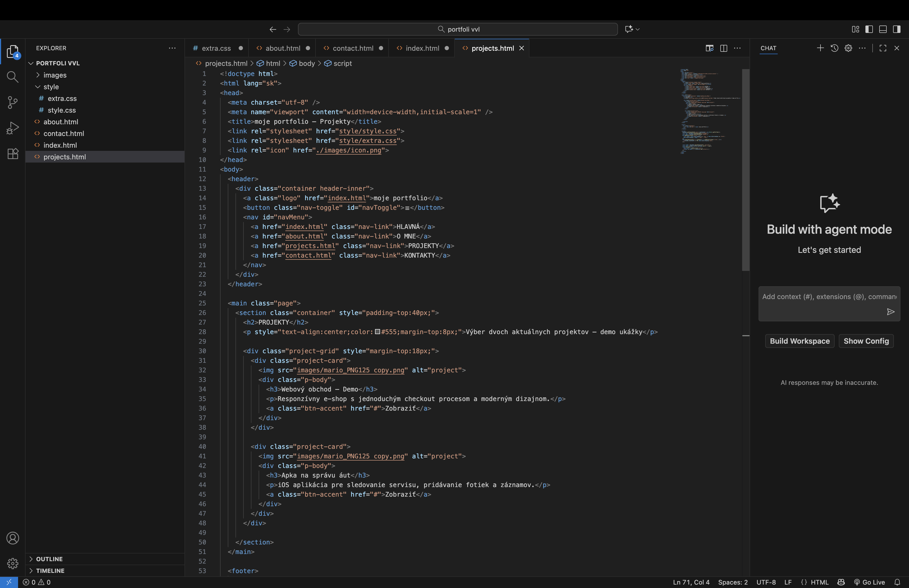The image size is (909, 588).
Task: Toggle the Primary Side Bar
Action: pos(869,29)
